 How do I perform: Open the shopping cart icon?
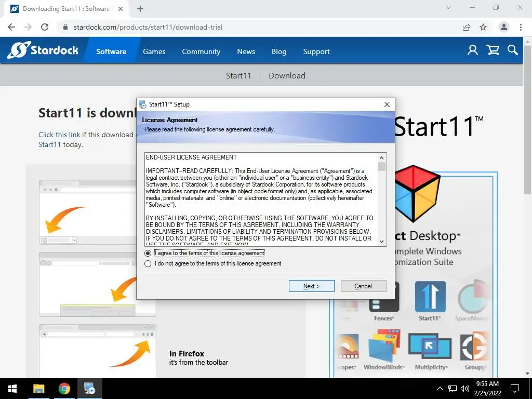[x=493, y=50]
